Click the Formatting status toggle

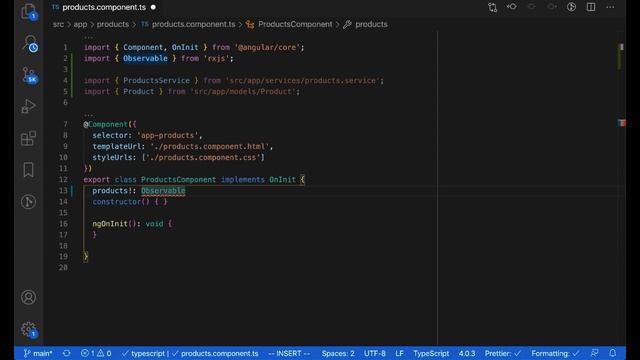point(555,353)
